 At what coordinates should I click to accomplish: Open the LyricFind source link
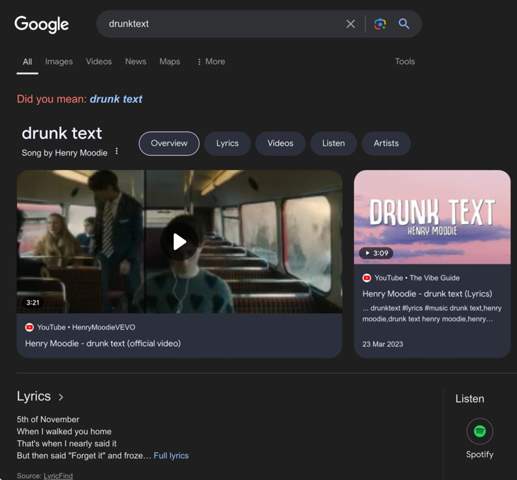click(x=58, y=476)
